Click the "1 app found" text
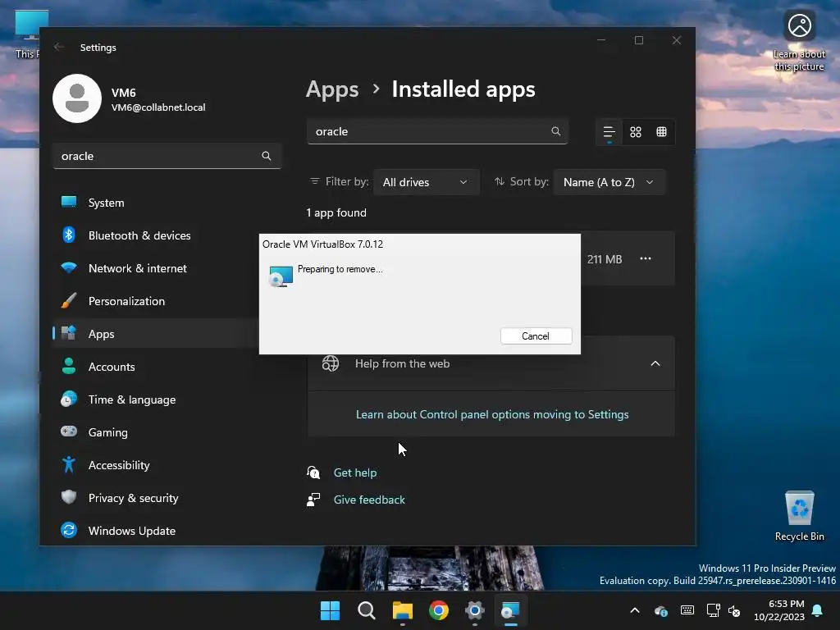 pyautogui.click(x=336, y=212)
